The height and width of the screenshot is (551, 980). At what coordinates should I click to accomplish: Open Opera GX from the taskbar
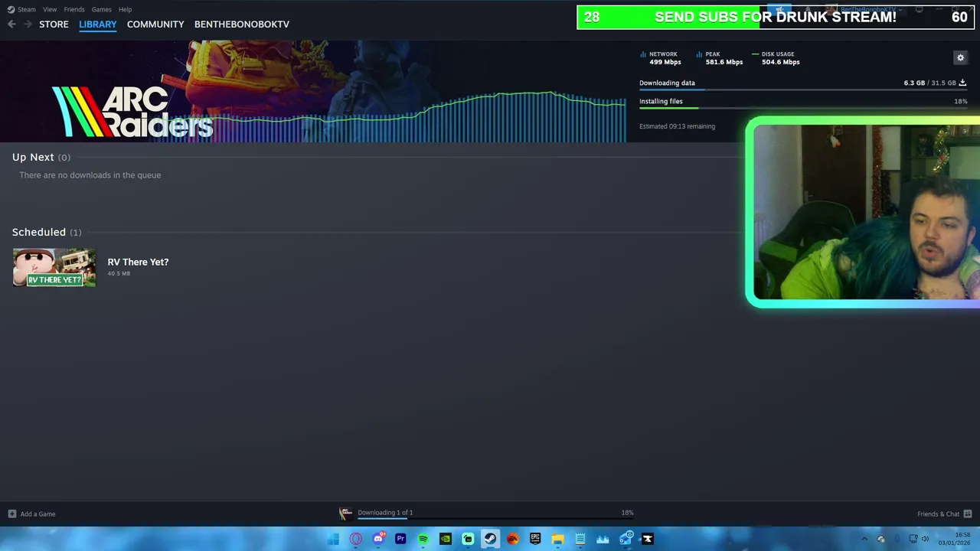point(356,539)
